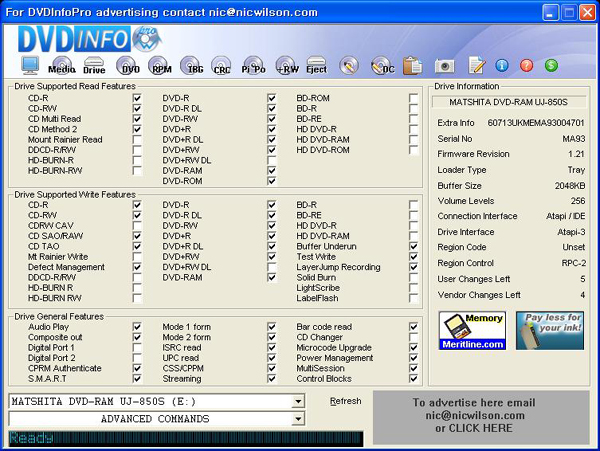This screenshot has height=451, width=600.
Task: Toggle HD DVD-ROM read checkbox
Action: (413, 150)
